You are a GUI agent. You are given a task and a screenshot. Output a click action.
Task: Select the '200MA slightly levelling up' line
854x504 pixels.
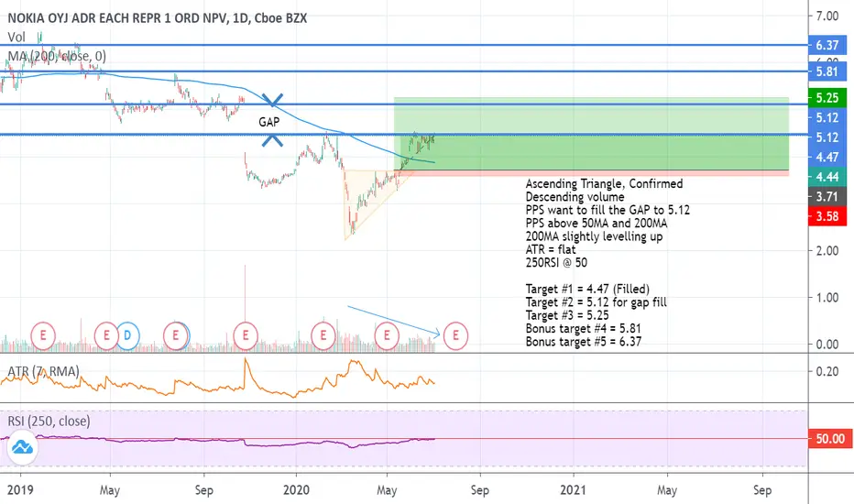(594, 236)
